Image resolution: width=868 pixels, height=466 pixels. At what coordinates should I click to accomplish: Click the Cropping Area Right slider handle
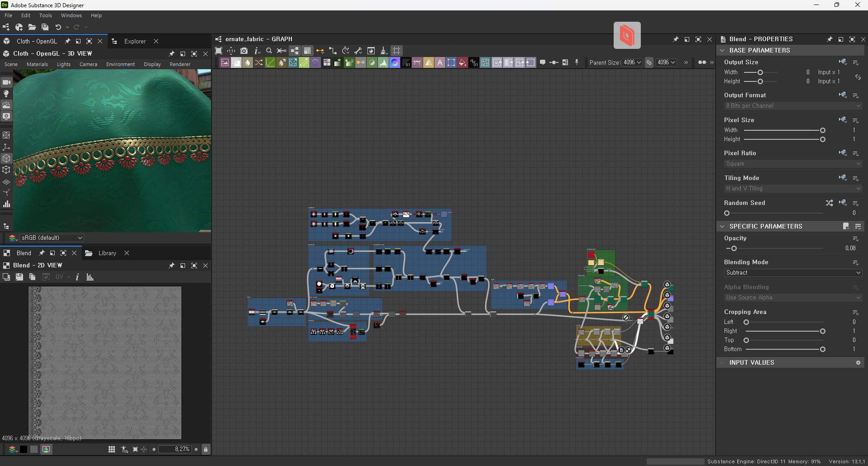823,331
